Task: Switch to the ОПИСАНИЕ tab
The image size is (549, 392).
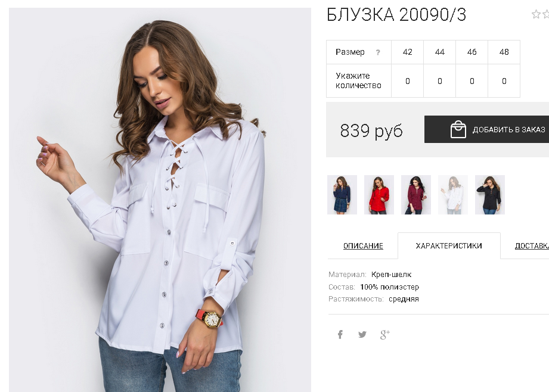Action: tap(363, 245)
